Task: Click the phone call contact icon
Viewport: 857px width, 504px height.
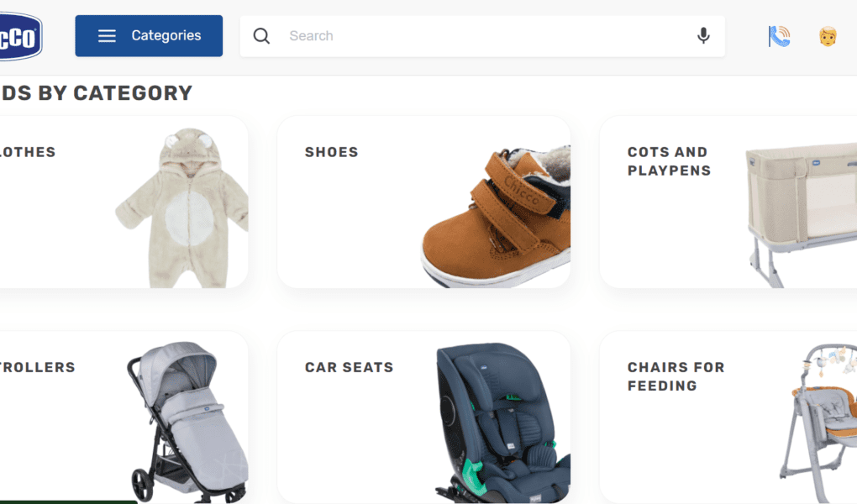Action: click(779, 37)
